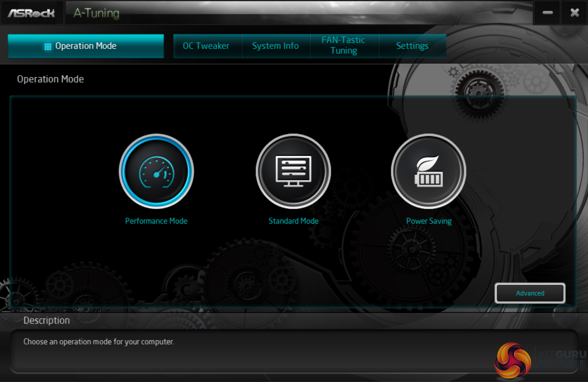Screen dimensions: 588x382
Task: Click the Performance Mode label
Action: tap(156, 221)
